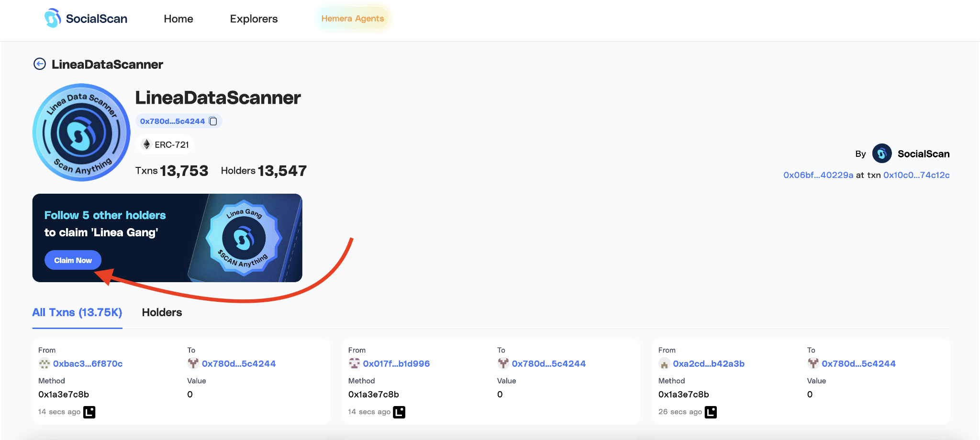This screenshot has height=440, width=980.
Task: Open the 0x780d...5c4244 address chip under the title
Action: tap(172, 121)
